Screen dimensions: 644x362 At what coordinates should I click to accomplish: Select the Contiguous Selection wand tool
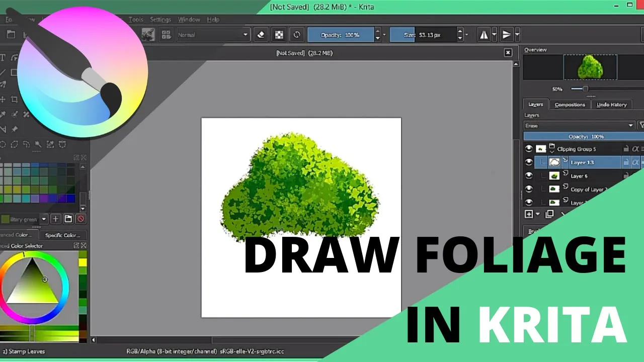pyautogui.click(x=38, y=144)
